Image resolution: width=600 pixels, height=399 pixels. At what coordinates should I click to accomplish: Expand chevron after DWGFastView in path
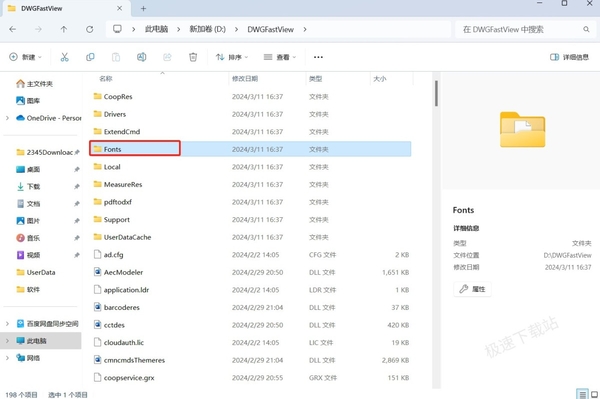click(305, 29)
